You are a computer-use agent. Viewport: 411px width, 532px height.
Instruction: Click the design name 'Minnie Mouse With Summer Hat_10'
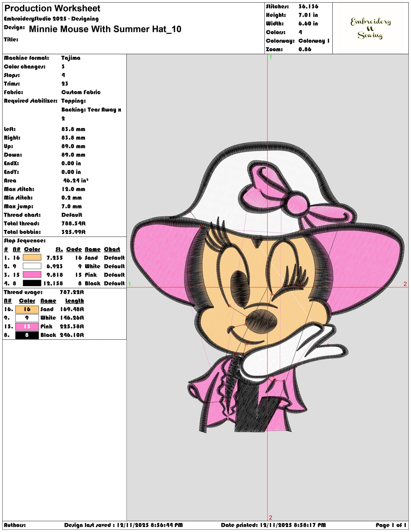105,29
